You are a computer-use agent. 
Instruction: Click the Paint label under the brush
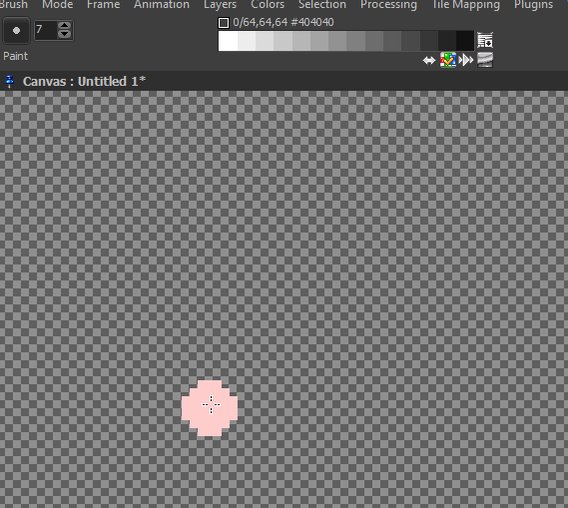pos(15,56)
